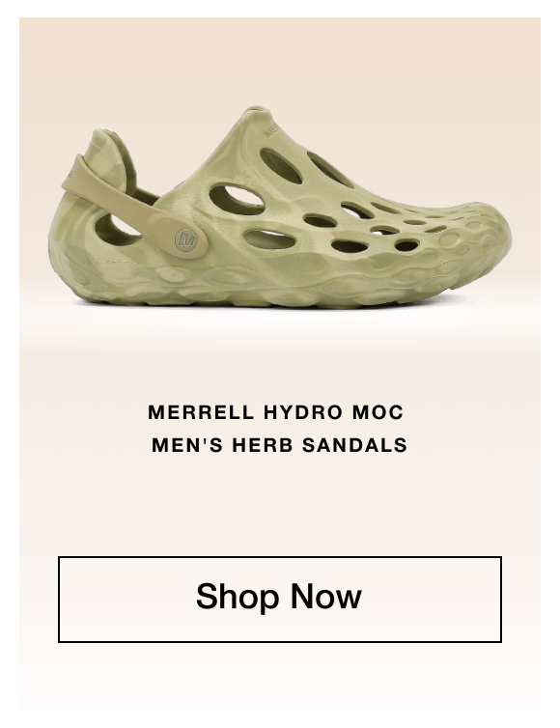Image resolution: width=560 pixels, height=728 pixels.
Task: Select the MERRELL HYDRO MOC title line
Action: point(276,412)
